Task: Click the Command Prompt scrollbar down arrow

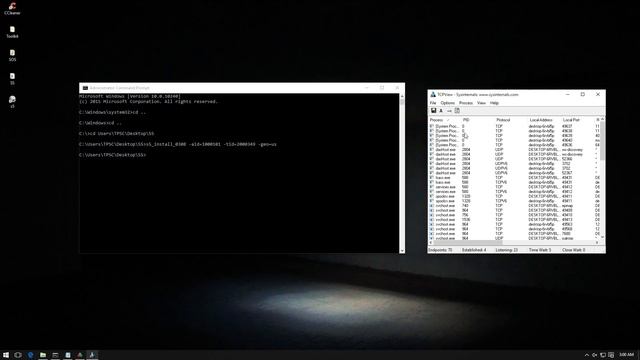Action: (x=402, y=251)
